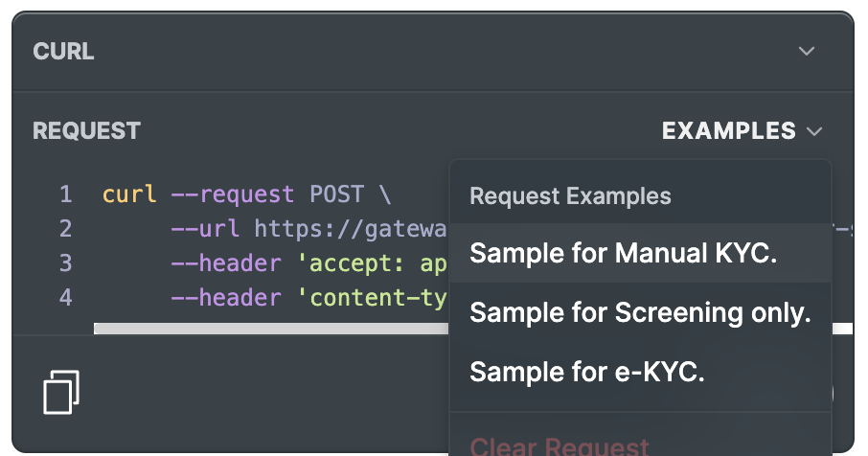
Task: Choose Sample for Screening only.
Action: [640, 312]
